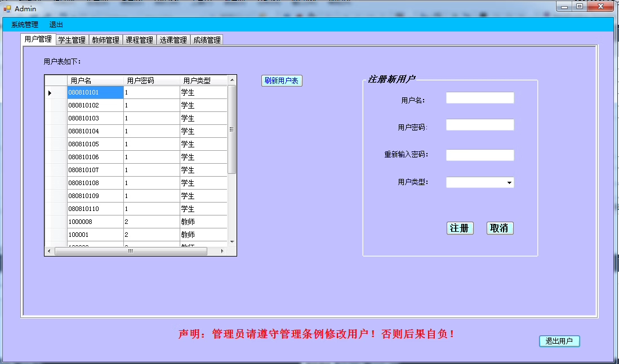The height and width of the screenshot is (364, 619).
Task: Click the 退出 menu item
Action: point(56,24)
